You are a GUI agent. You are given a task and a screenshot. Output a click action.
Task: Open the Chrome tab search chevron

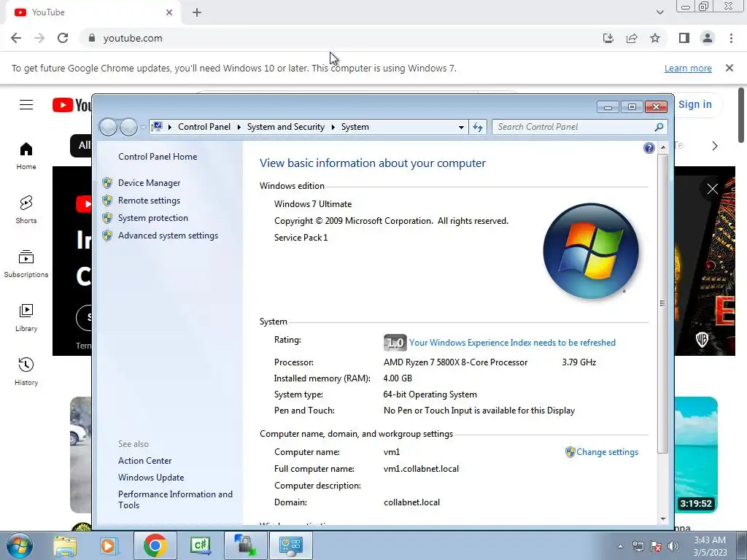(x=659, y=12)
